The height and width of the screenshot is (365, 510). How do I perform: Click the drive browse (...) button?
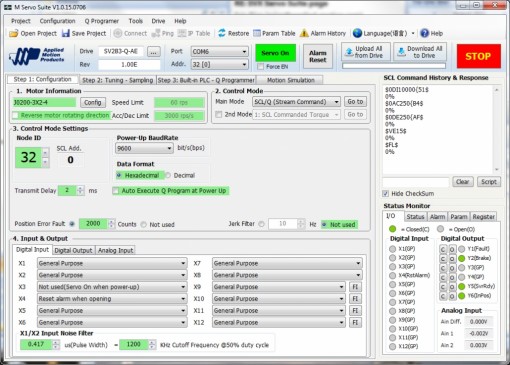(x=153, y=52)
